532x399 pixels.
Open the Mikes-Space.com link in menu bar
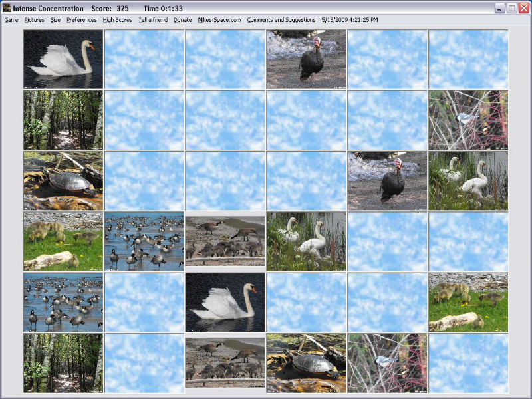(219, 20)
